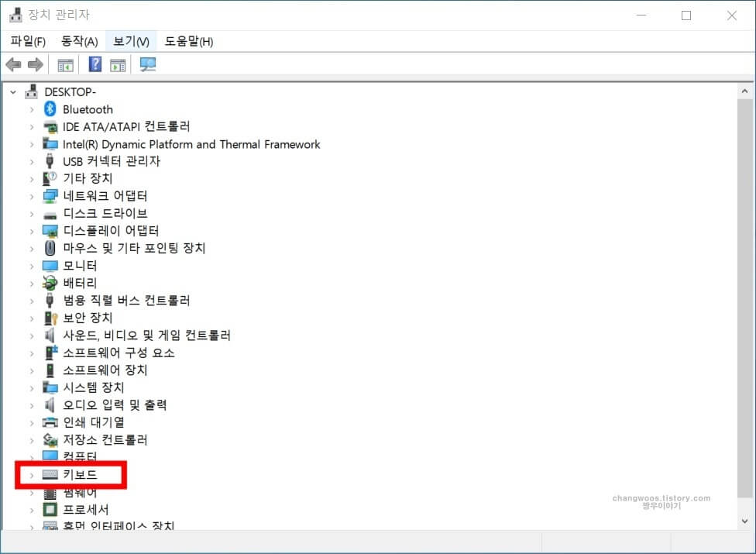Click the Scan for hardware changes icon
756x554 pixels.
click(146, 64)
